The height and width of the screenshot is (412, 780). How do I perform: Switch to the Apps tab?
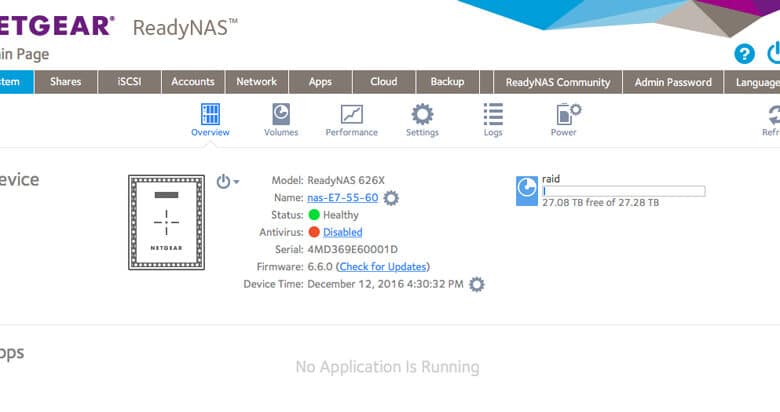click(320, 82)
